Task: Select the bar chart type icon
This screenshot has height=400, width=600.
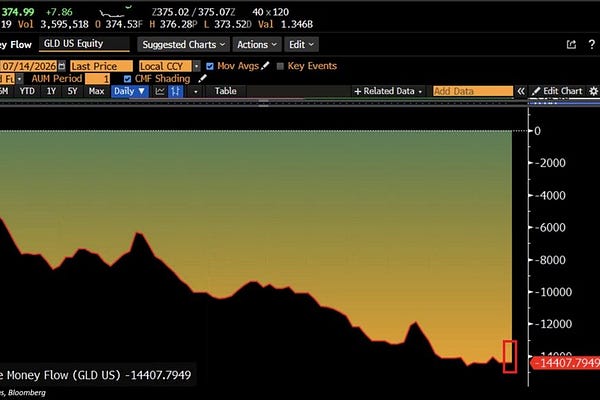Action: 176,91
